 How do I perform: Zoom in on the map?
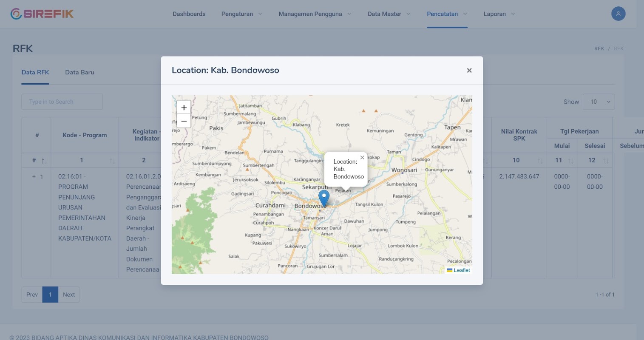click(x=184, y=108)
